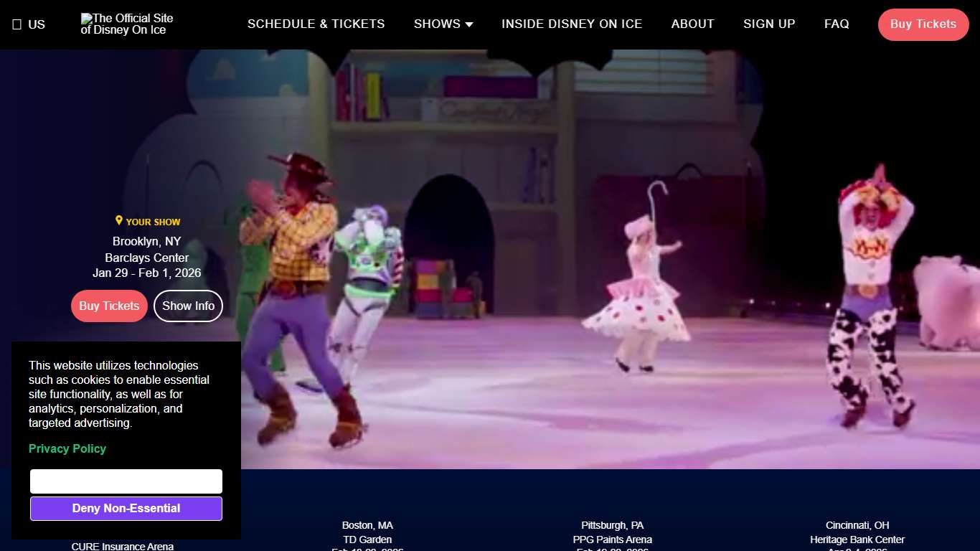Click Show Info for Barclays Center
The width and height of the screenshot is (980, 551).
click(x=188, y=306)
